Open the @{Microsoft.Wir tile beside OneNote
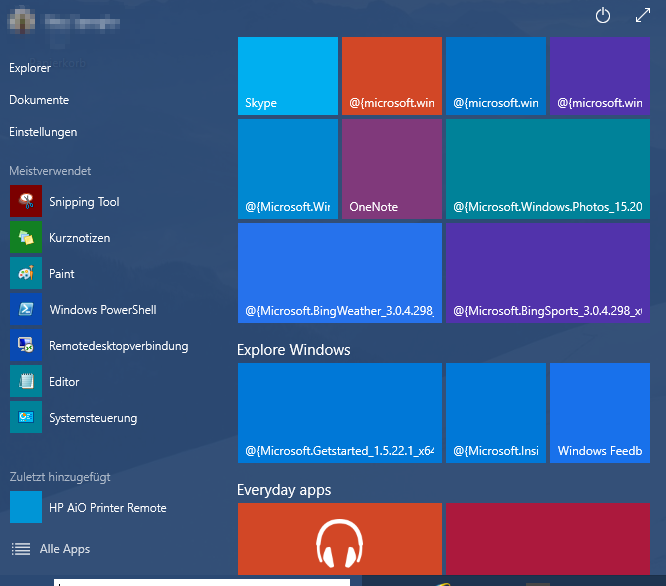Image resolution: width=666 pixels, height=586 pixels. [x=288, y=169]
